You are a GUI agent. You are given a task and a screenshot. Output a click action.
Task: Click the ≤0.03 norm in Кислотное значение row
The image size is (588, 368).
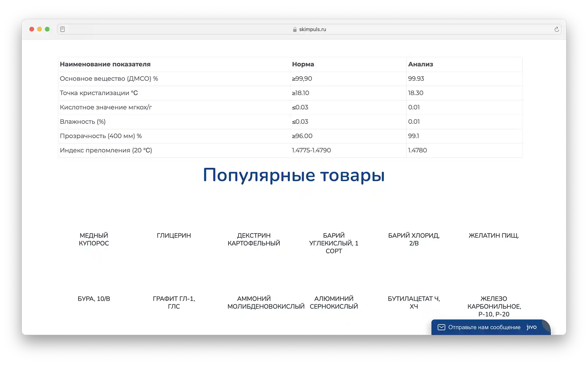point(300,107)
